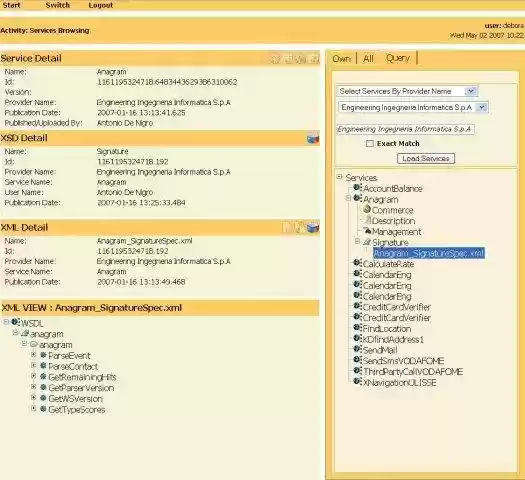Select the SendMail service in tree
Screen dimensions: 525x480
tap(380, 350)
